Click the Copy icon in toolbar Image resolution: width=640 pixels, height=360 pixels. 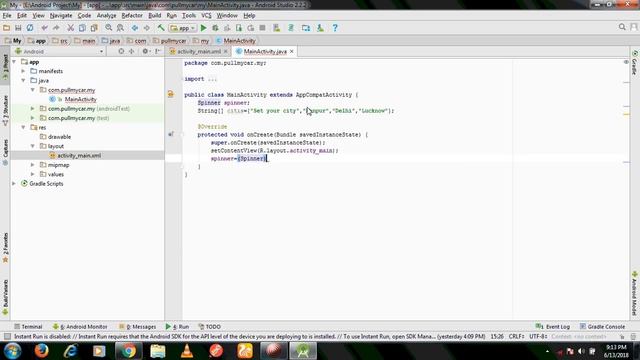[82, 28]
